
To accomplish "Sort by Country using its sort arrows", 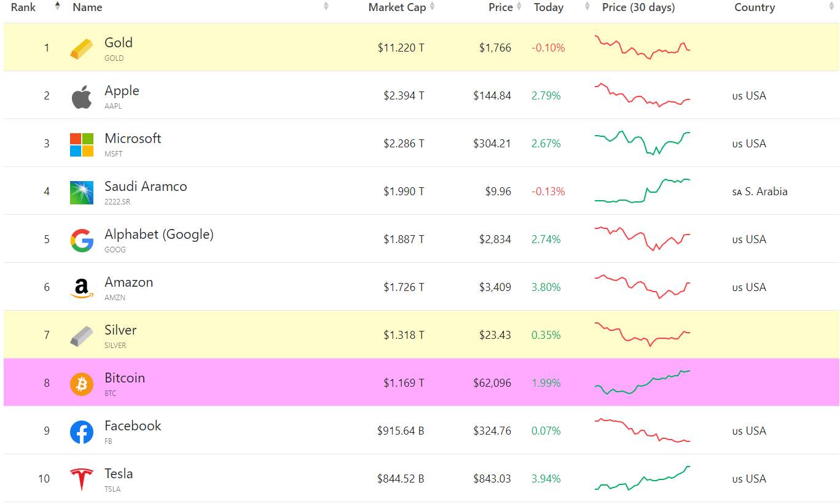I will [831, 6].
